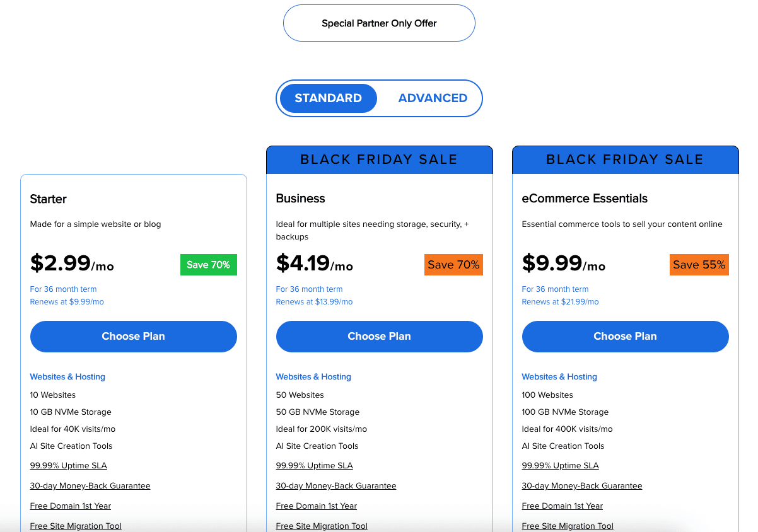
Task: Click AI Site Creation Tools in Starter
Action: (71, 446)
